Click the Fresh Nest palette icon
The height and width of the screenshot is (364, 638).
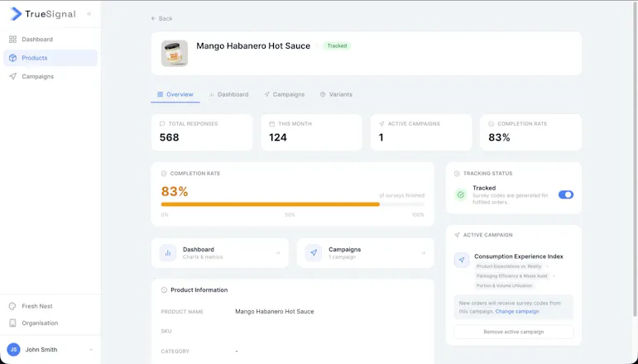[x=12, y=306]
